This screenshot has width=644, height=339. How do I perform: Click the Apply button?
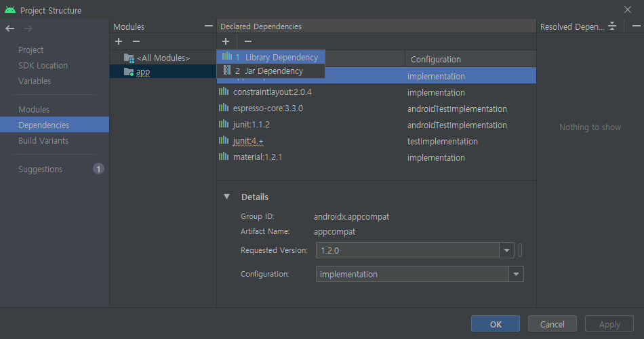pyautogui.click(x=609, y=324)
